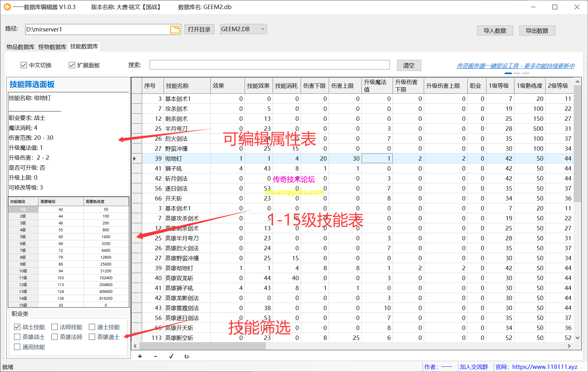588x372 pixels.
Task: Click the vertical scrollbar down arrow
Action: click(577, 338)
